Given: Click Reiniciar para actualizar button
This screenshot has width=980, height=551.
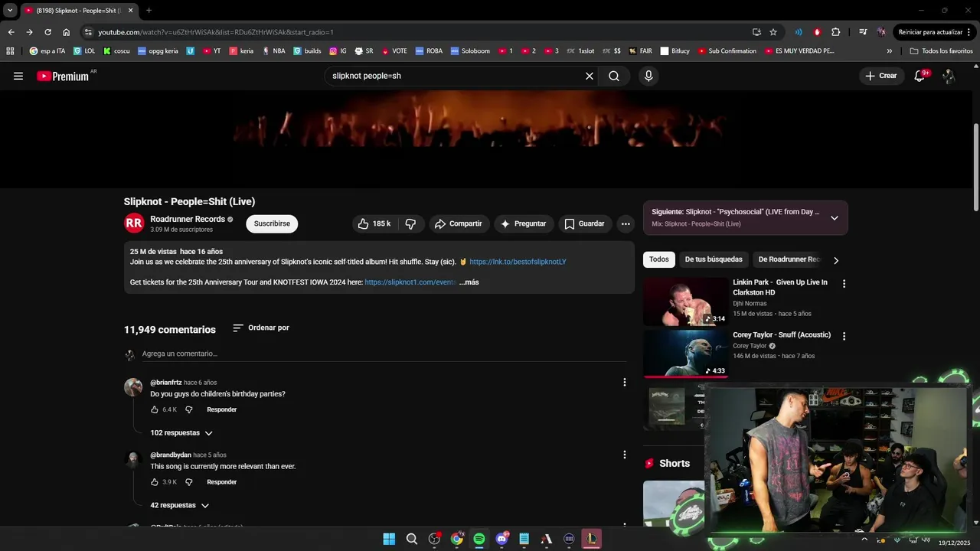Looking at the screenshot, I should [933, 32].
